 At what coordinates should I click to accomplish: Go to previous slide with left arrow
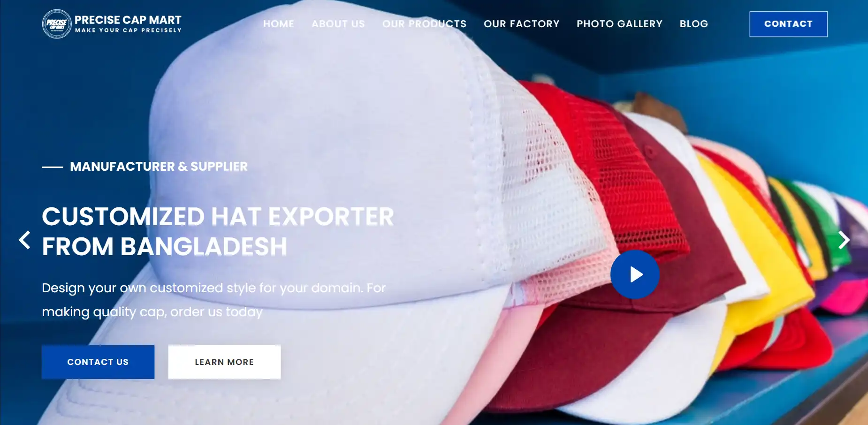point(24,240)
